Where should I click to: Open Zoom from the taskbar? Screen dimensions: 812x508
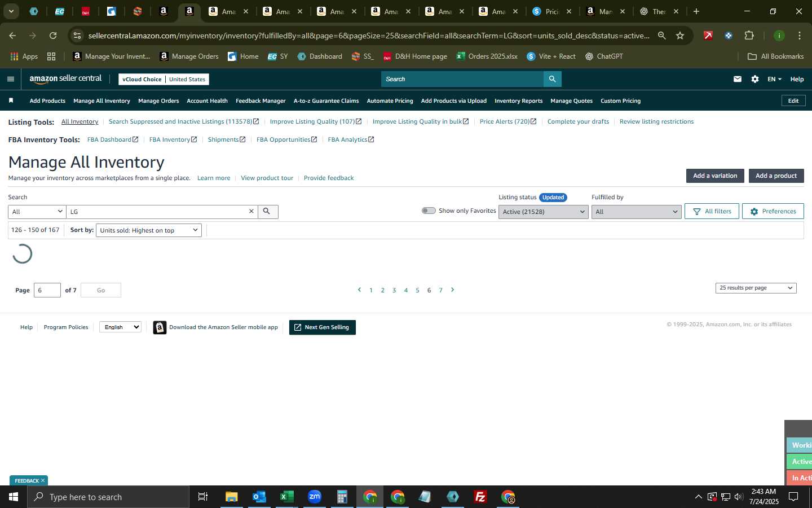315,497
